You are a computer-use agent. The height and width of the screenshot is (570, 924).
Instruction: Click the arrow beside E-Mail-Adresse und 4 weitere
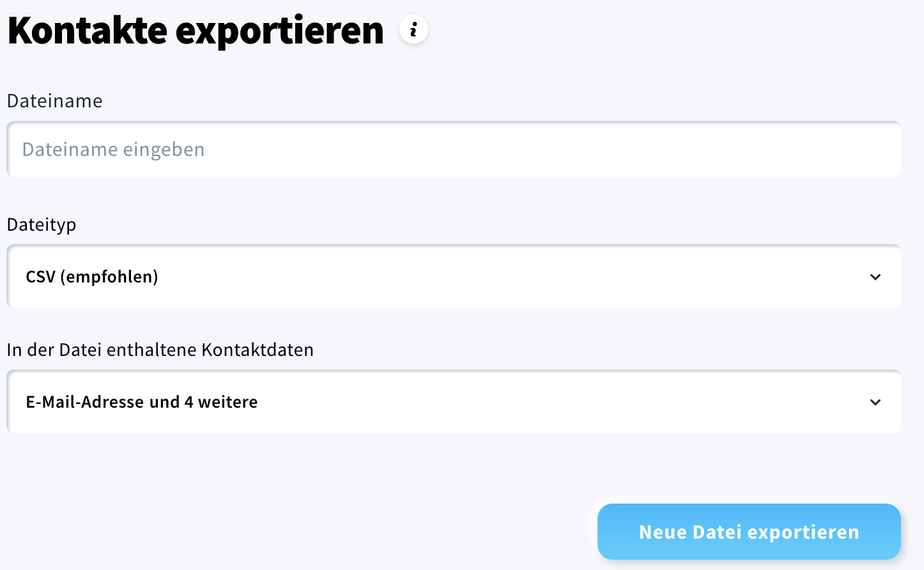[876, 402]
